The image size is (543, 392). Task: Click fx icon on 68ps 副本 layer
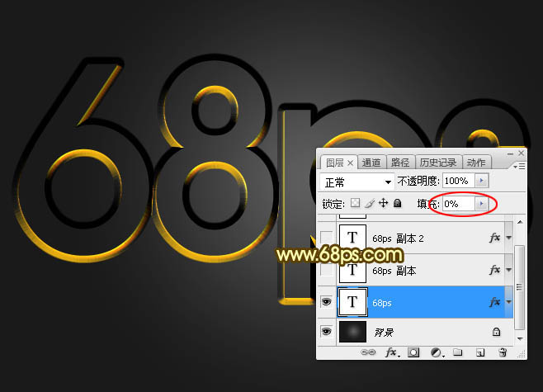[x=494, y=270]
